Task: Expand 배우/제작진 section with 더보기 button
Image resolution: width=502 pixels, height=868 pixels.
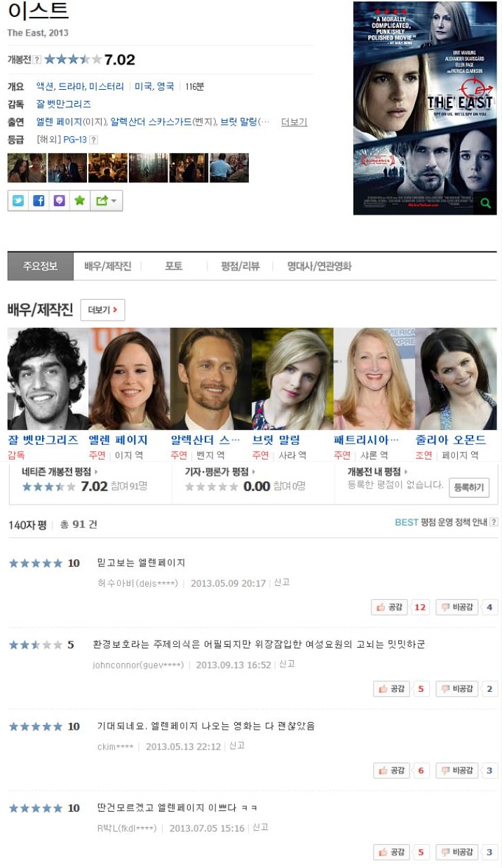Action: (x=102, y=310)
